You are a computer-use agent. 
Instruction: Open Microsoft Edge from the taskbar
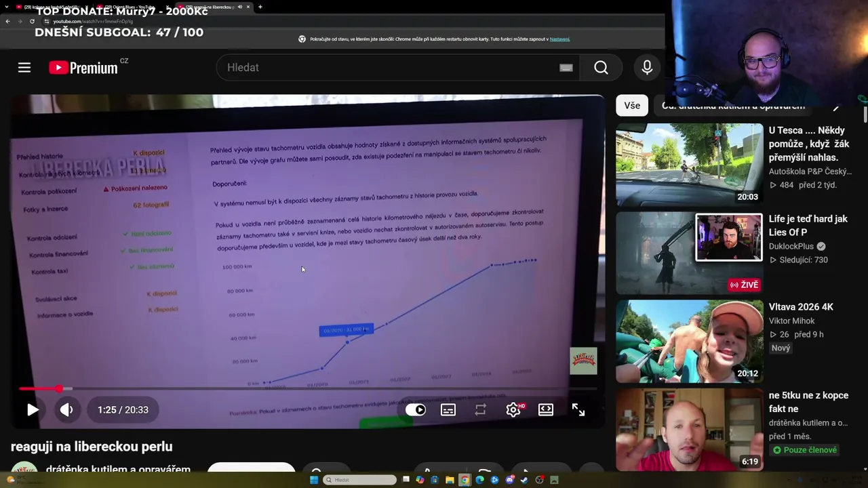point(479,480)
